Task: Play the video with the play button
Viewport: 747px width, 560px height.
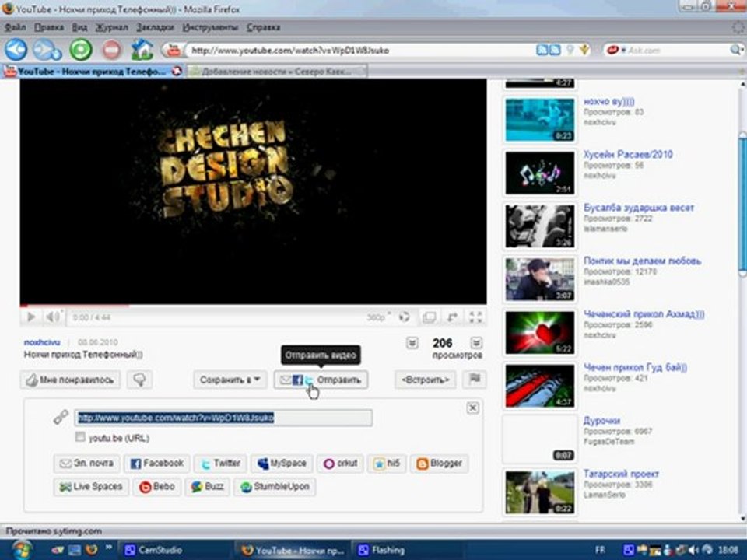Action: [31, 317]
